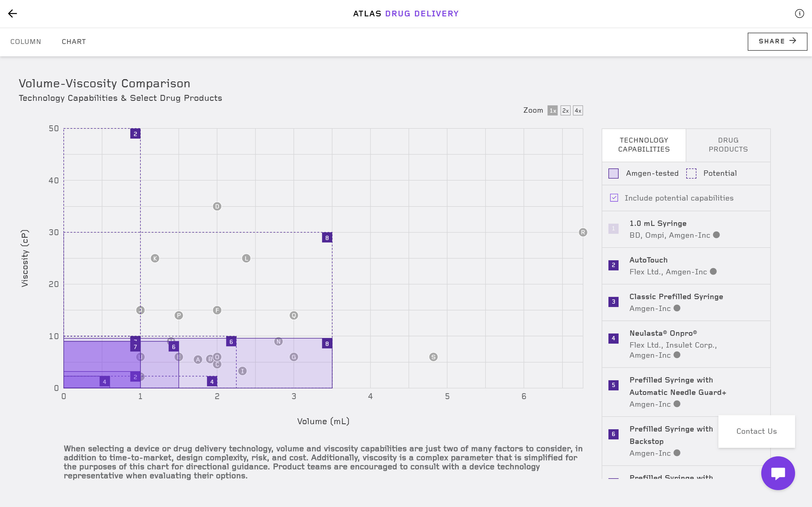Select the 1x zoom option
812x507 pixels.
pyautogui.click(x=553, y=111)
